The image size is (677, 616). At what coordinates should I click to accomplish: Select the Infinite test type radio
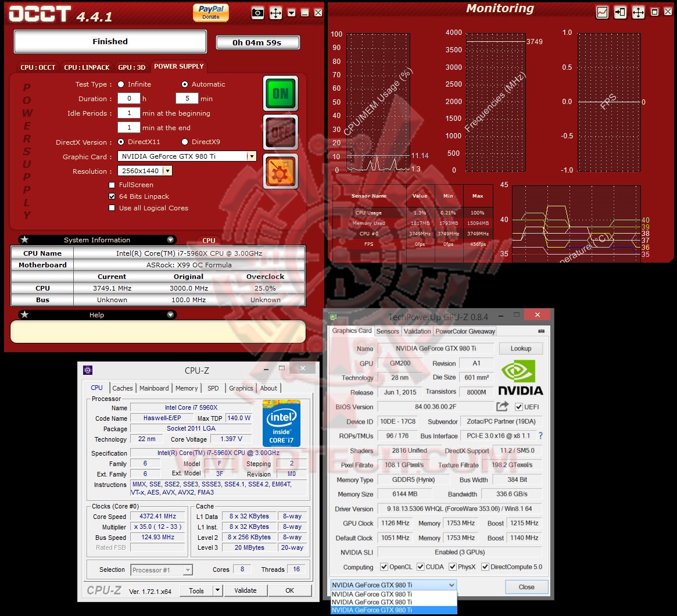click(x=121, y=84)
